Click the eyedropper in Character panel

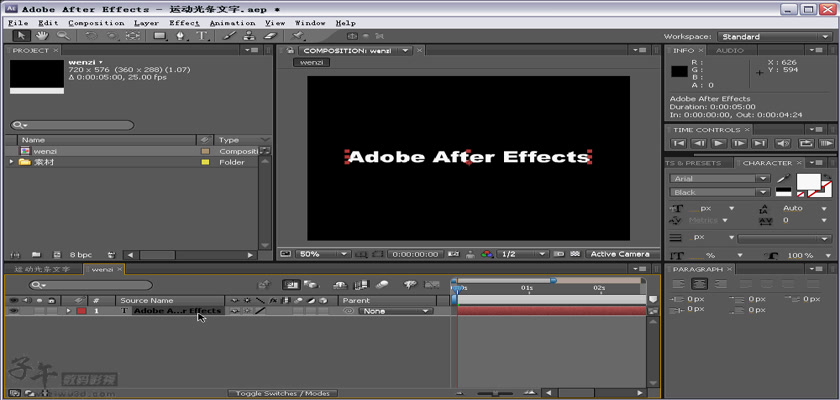(783, 178)
